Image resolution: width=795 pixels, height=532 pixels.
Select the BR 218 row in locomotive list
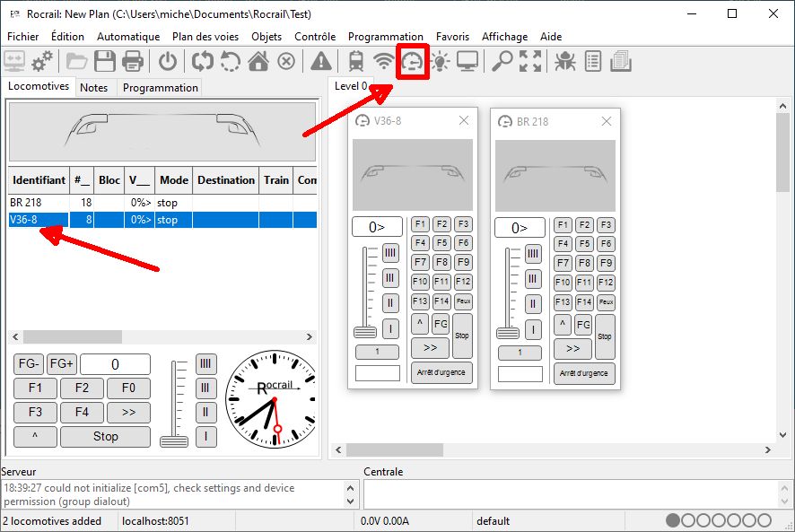pyautogui.click(x=162, y=203)
